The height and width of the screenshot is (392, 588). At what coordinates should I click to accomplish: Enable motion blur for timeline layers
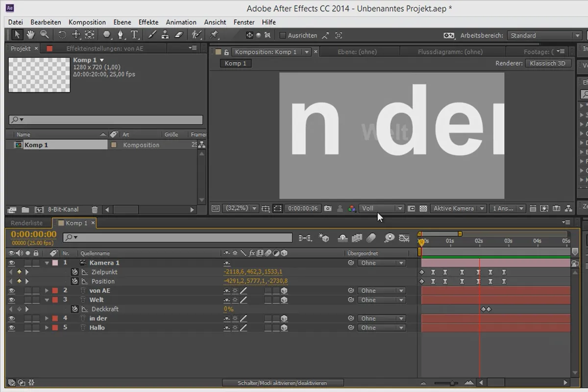(x=371, y=238)
